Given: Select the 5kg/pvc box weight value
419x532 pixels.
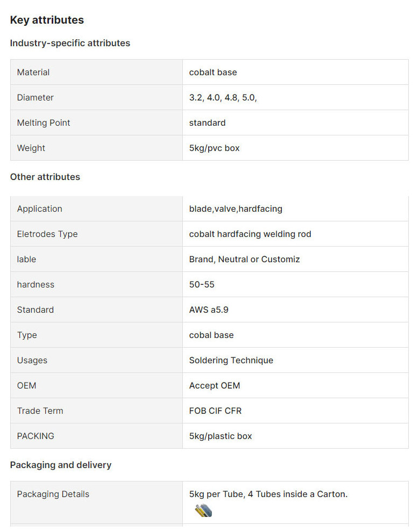Looking at the screenshot, I should tap(214, 148).
